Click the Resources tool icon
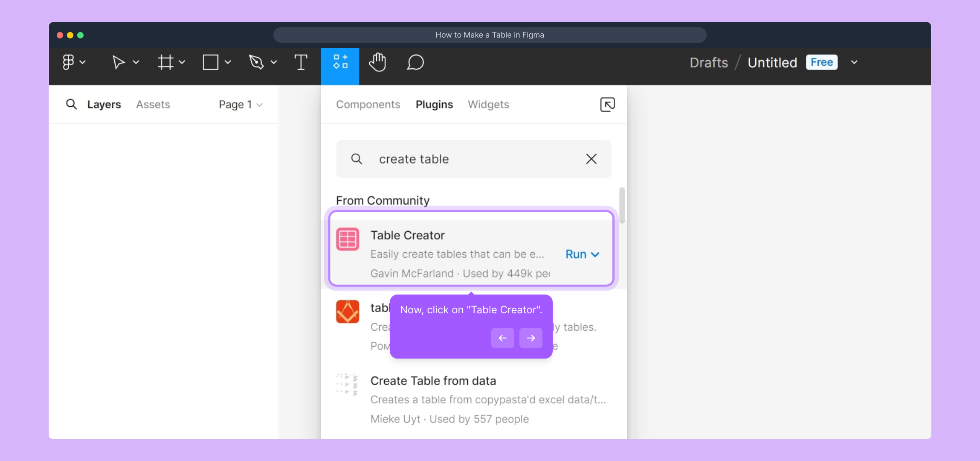Image resolution: width=980 pixels, height=461 pixels. (x=340, y=62)
